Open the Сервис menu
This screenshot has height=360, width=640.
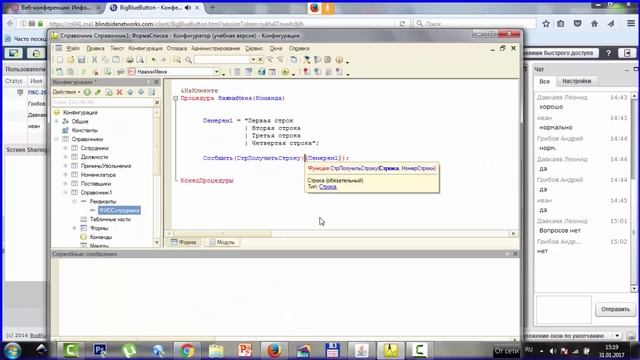coord(254,48)
